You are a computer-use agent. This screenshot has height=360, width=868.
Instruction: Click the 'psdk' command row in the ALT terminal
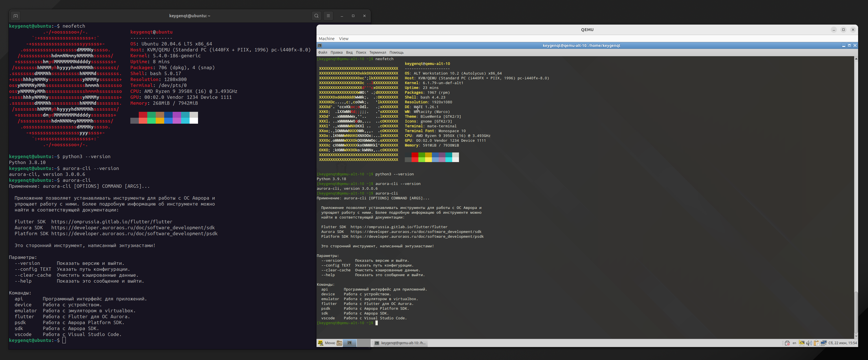click(x=365, y=308)
